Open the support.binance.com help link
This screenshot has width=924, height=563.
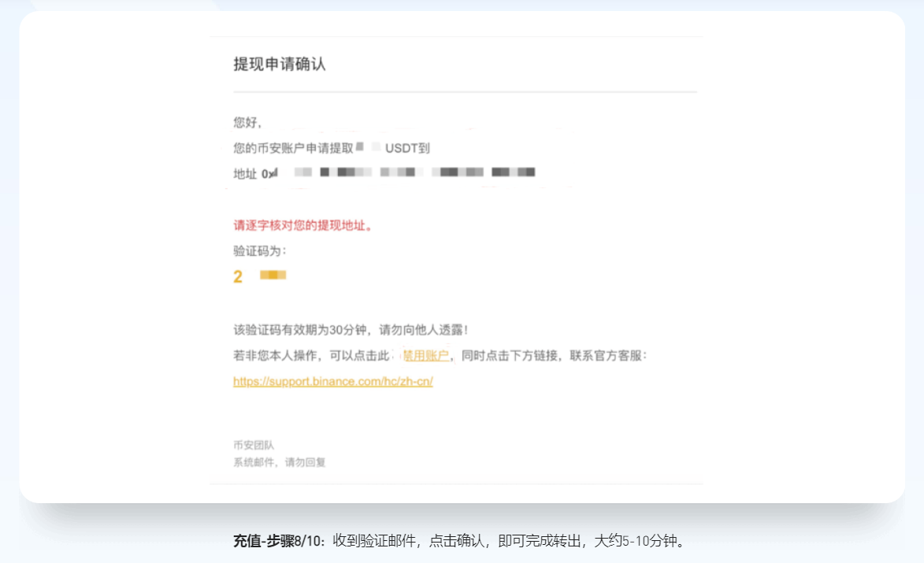[333, 382]
